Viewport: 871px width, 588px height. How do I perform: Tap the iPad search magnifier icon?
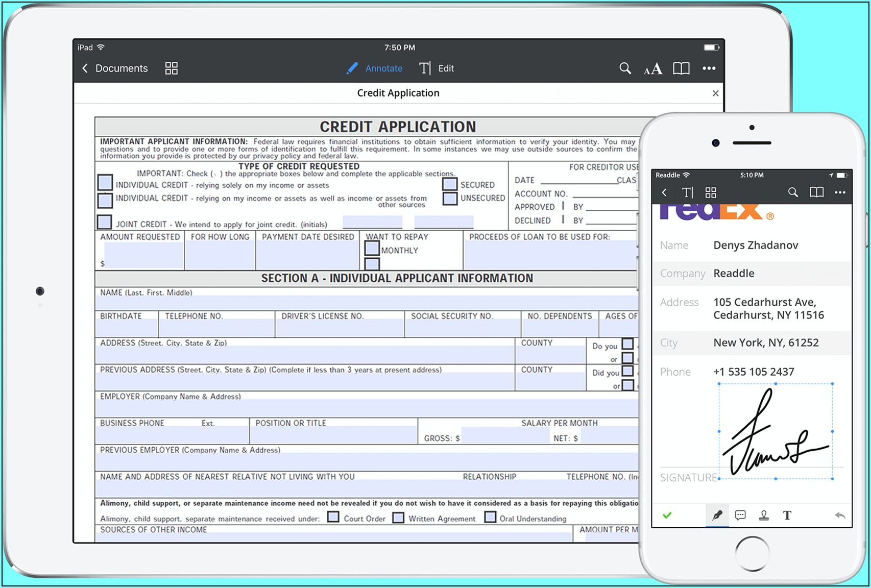[625, 68]
